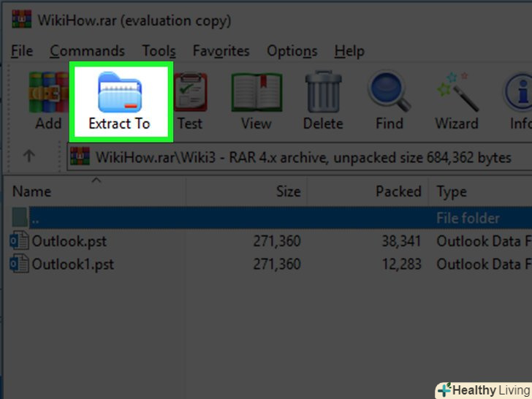Show archive Info icon
Image resolution: width=532 pixels, height=399 pixels.
[519, 91]
